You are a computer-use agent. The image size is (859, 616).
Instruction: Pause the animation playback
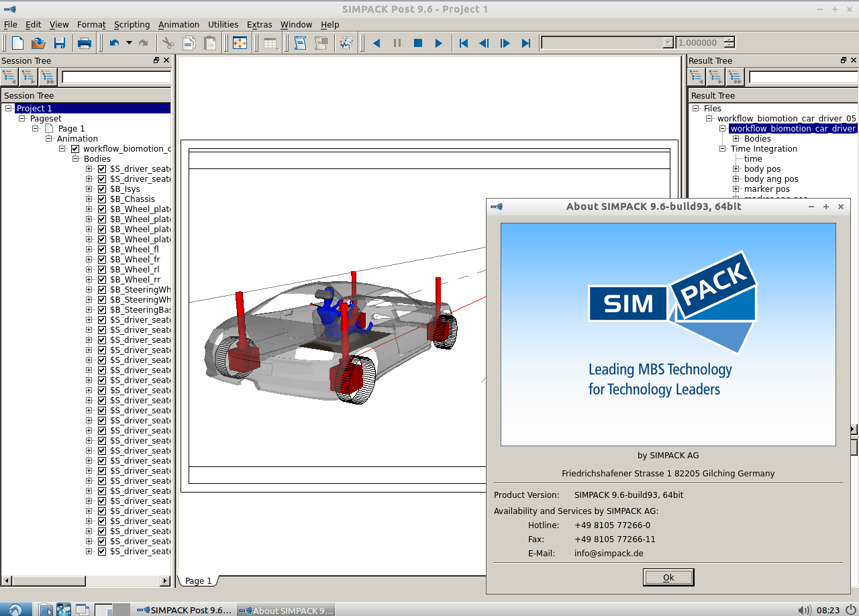397,43
